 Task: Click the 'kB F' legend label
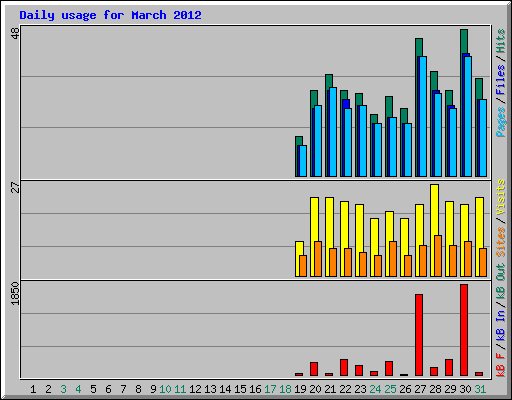click(x=500, y=365)
